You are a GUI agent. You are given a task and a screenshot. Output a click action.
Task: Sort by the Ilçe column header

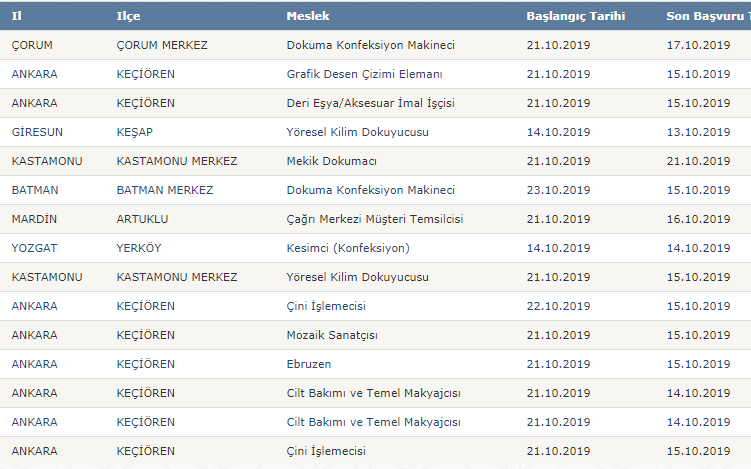(128, 16)
